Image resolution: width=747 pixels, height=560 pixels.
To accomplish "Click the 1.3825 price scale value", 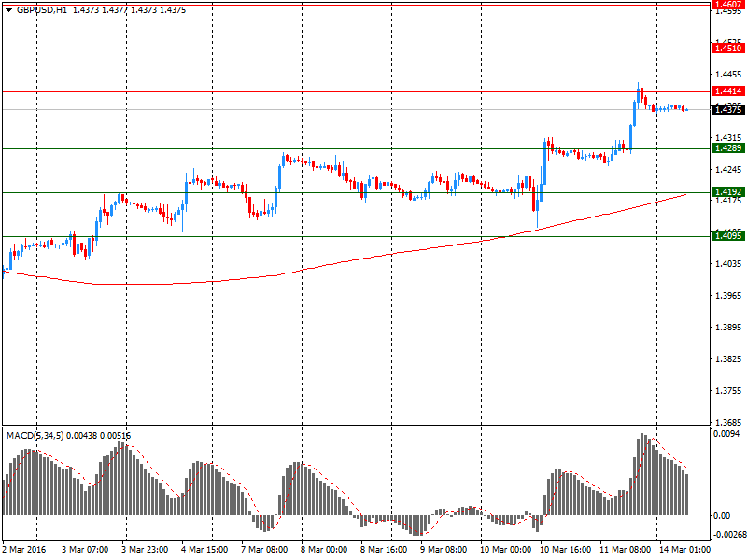I will [x=728, y=359].
